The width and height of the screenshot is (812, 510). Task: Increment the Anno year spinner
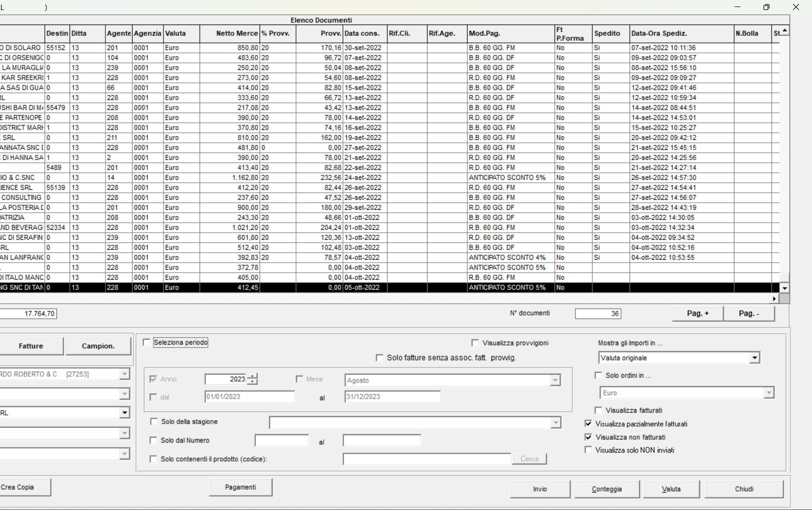252,376
